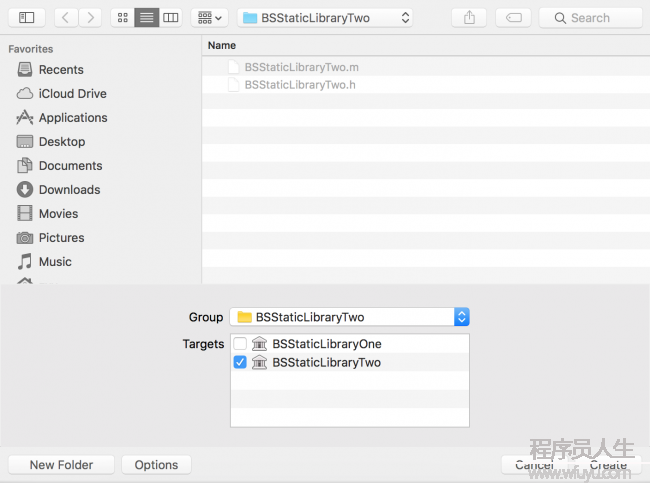Click the Cancel button
The height and width of the screenshot is (483, 650).
pyautogui.click(x=534, y=465)
